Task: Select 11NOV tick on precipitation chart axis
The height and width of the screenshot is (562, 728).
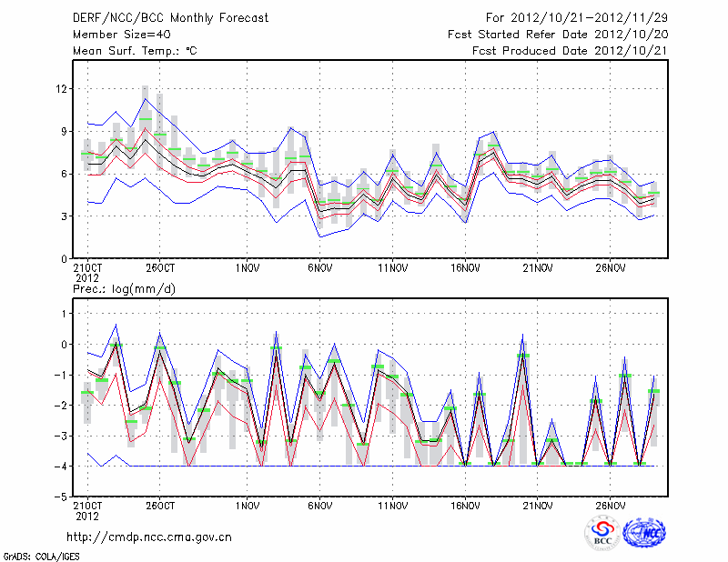Action: pyautogui.click(x=392, y=506)
